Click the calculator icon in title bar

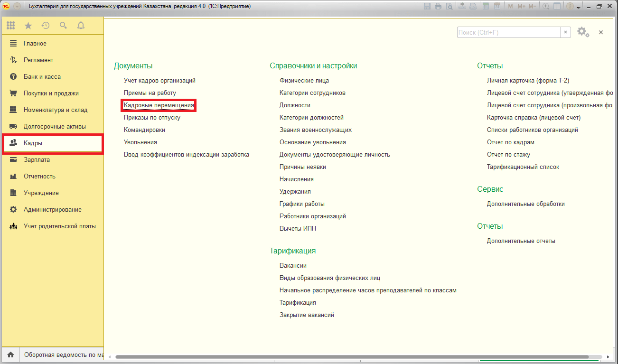tap(486, 7)
